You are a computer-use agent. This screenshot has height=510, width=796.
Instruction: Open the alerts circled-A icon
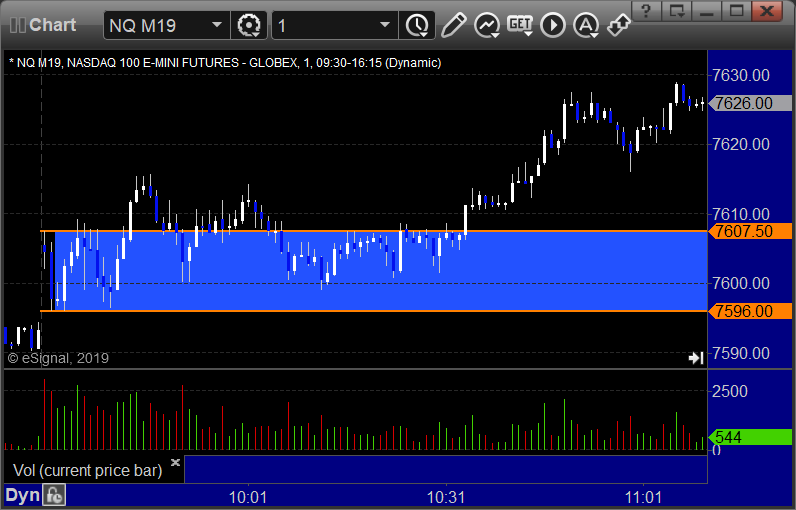(586, 25)
